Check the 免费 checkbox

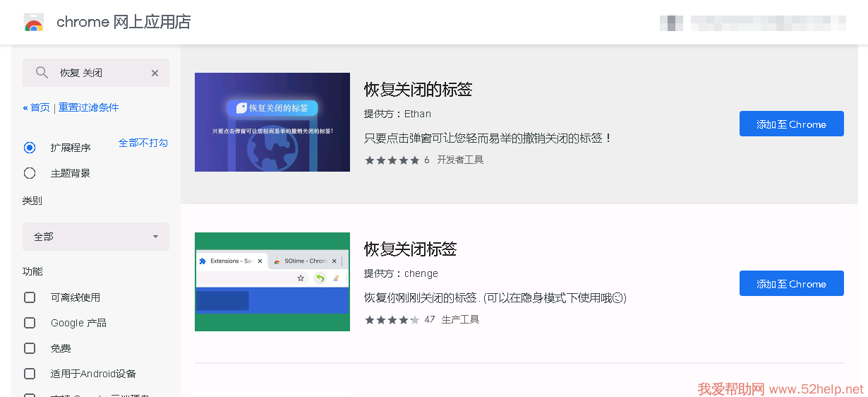coord(30,348)
